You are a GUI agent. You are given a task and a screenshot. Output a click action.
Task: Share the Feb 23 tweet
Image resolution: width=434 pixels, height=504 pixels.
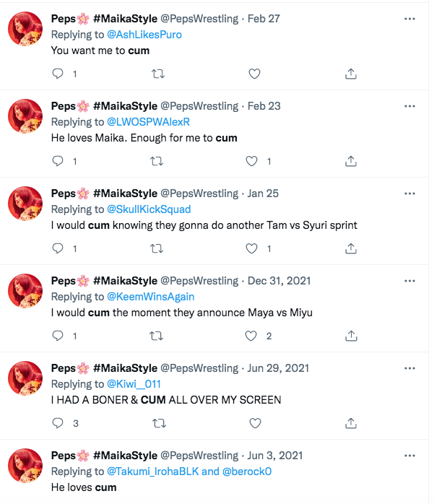[x=350, y=161]
